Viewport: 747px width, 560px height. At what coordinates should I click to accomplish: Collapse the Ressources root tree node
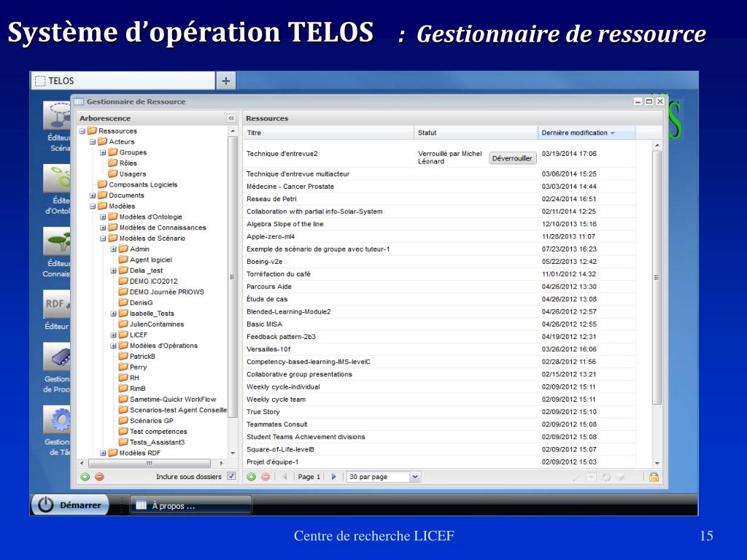pos(82,131)
